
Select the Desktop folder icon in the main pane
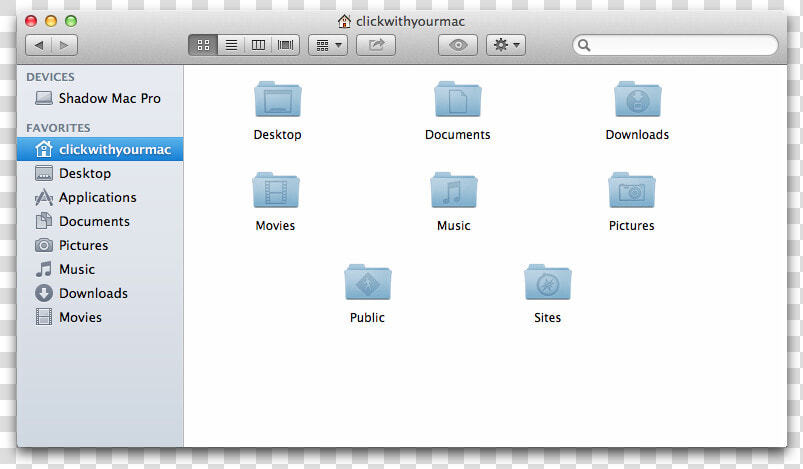[278, 99]
